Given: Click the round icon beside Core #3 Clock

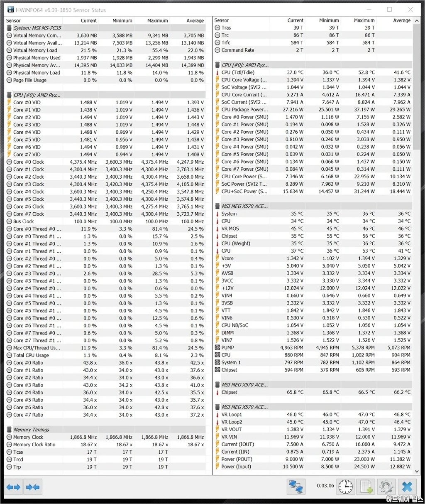Looking at the screenshot, I should (x=10, y=184).
